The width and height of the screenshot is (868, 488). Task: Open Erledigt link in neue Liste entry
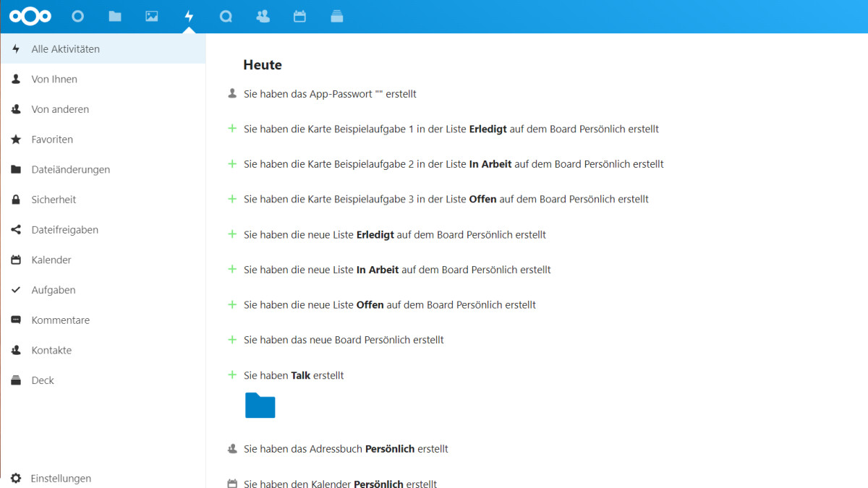[x=375, y=234]
